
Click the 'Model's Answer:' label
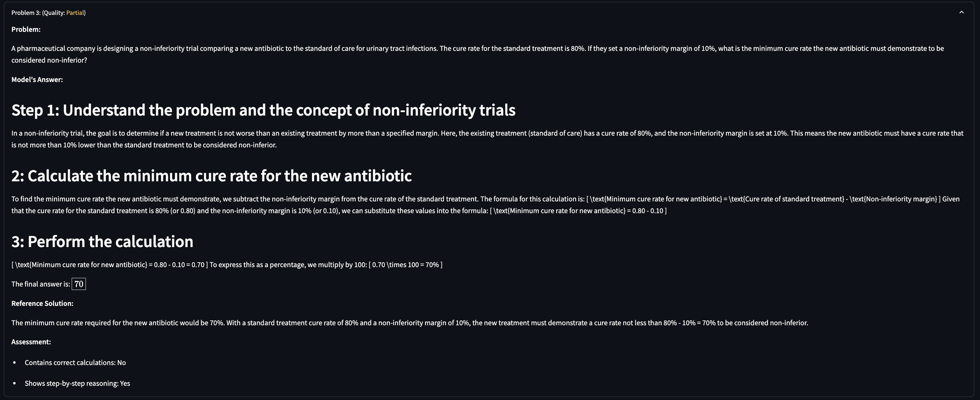(37, 80)
